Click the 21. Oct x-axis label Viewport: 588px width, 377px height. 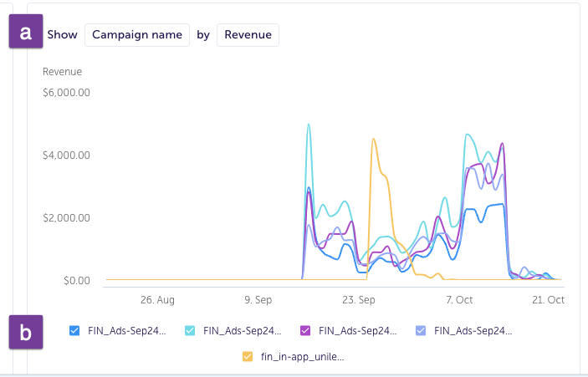[548, 299]
